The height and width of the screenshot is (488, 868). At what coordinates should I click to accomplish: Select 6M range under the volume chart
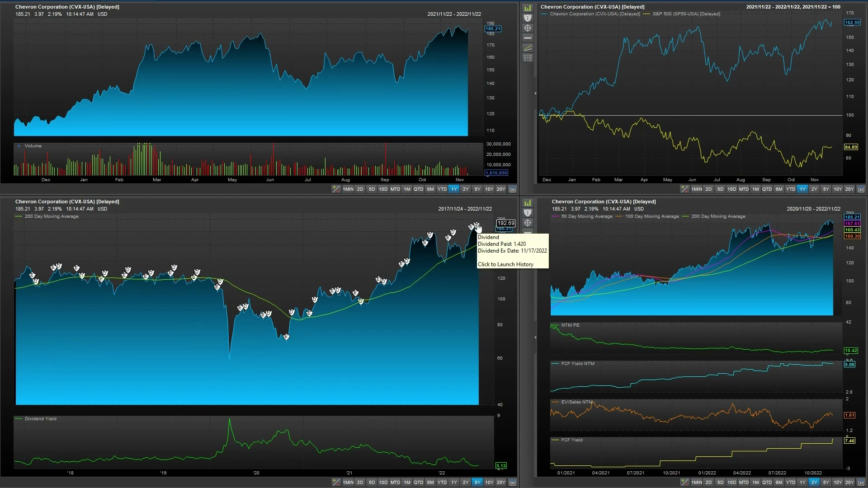(x=430, y=189)
